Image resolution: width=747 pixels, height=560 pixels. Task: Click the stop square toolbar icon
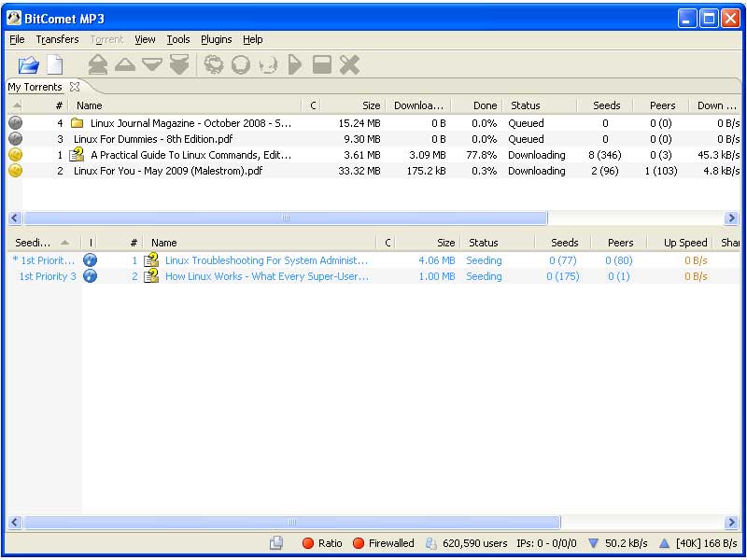click(x=322, y=64)
